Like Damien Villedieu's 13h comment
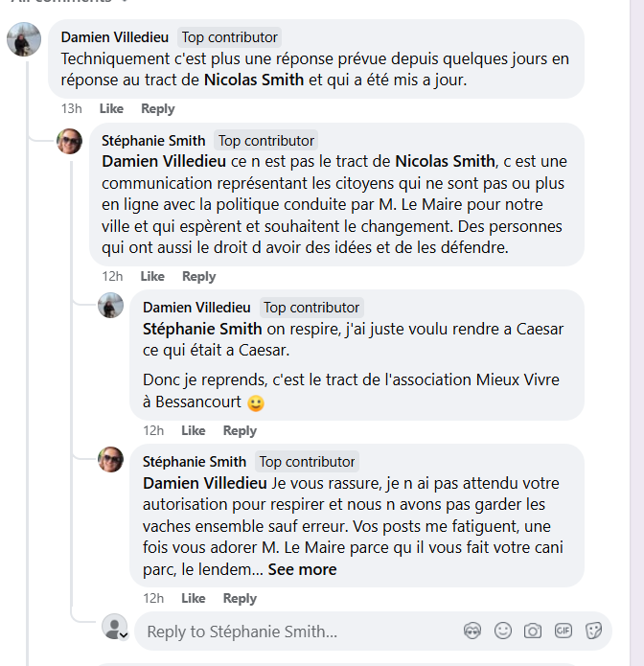Screen dimensions: 644x666 111,108
